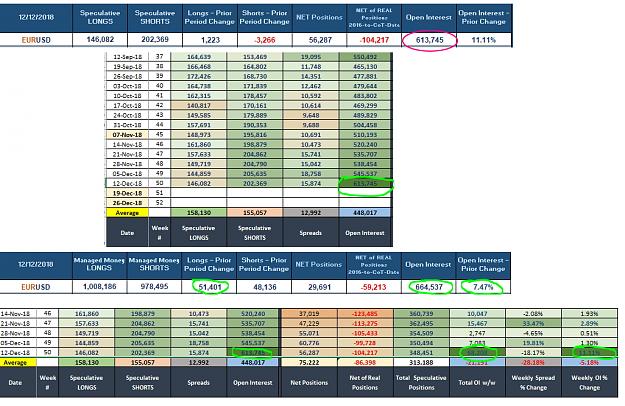Select the EURUSD label beside 146,082
Screen dimensions: 625x406
coord(36,40)
